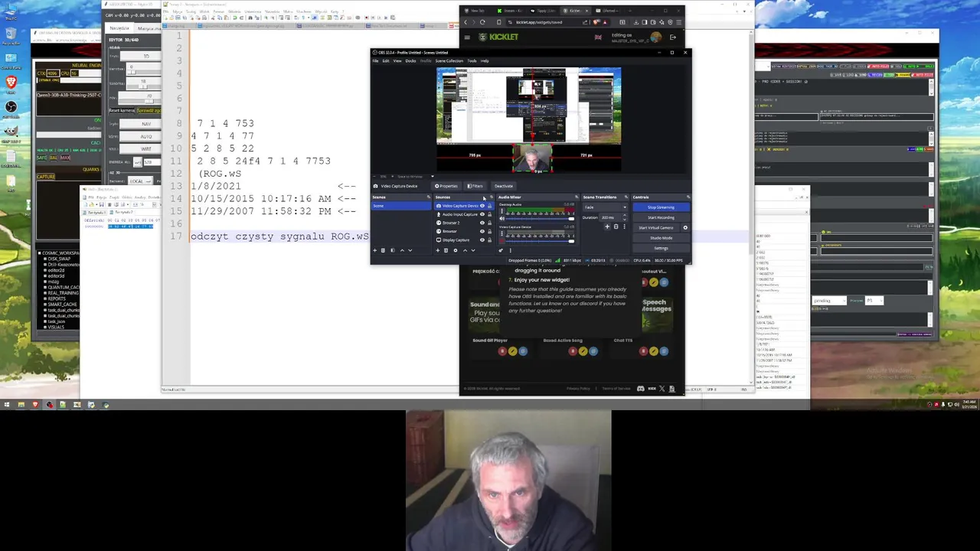Viewport: 980px width, 551px height.
Task: Pop out the Audio Mixer dock icon
Action: (x=577, y=197)
